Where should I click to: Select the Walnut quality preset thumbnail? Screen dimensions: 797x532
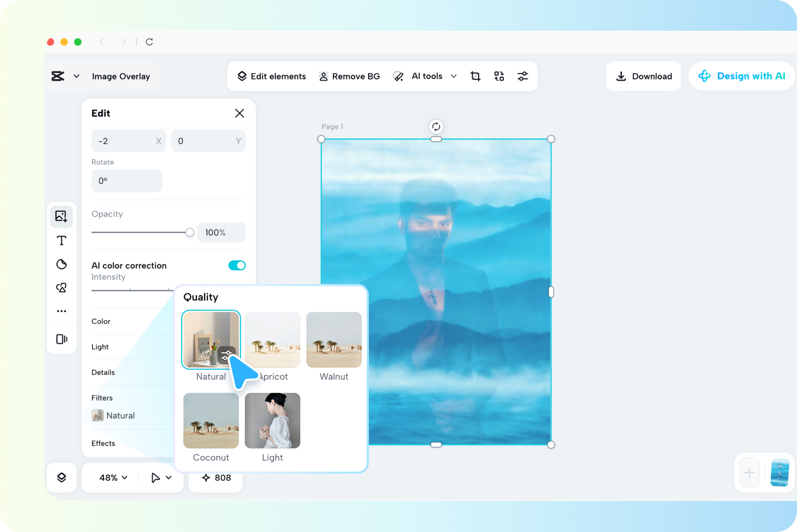334,340
